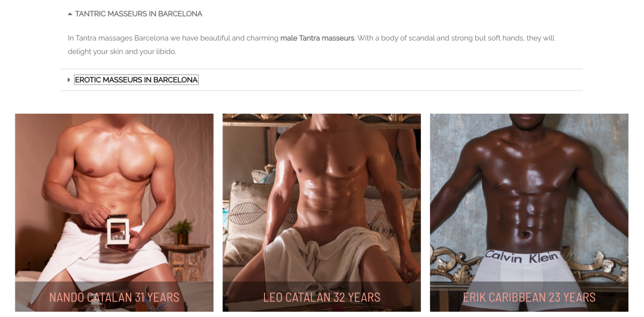Click the blank area of the Erotic Masseurs row

390,80
